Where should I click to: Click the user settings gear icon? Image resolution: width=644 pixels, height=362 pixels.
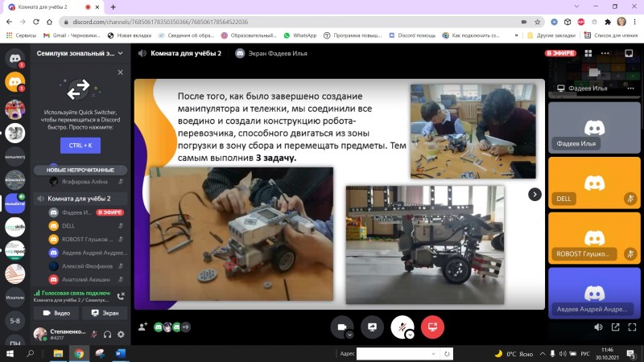click(x=121, y=334)
